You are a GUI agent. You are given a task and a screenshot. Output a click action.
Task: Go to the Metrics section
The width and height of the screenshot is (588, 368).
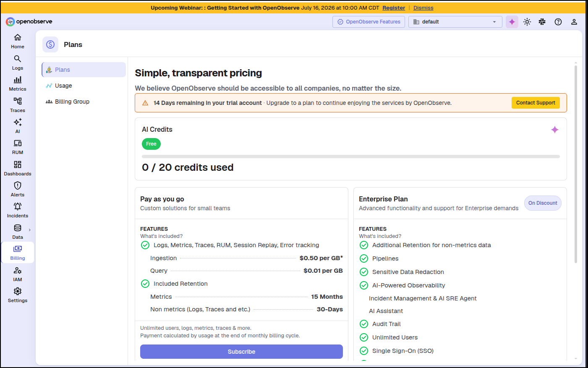pos(18,84)
